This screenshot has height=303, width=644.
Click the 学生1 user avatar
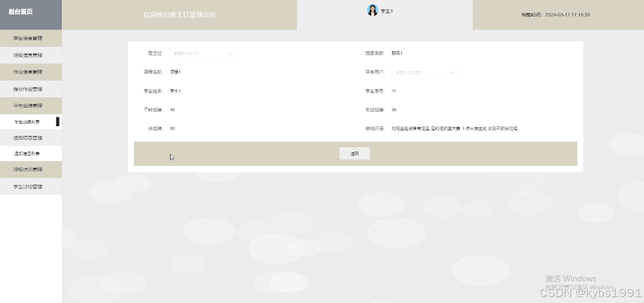pos(372,10)
